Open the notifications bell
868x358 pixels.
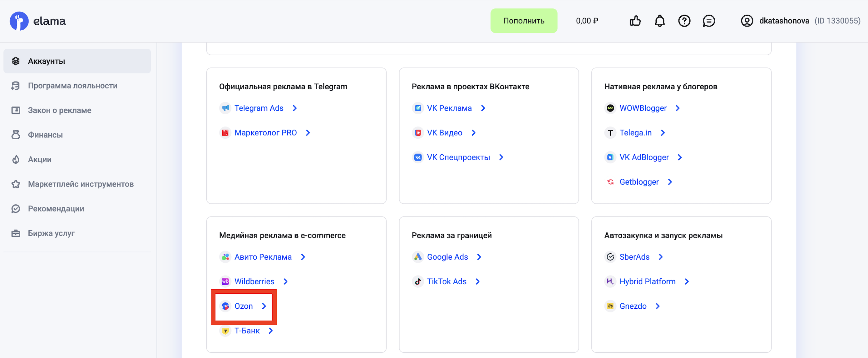click(x=660, y=21)
